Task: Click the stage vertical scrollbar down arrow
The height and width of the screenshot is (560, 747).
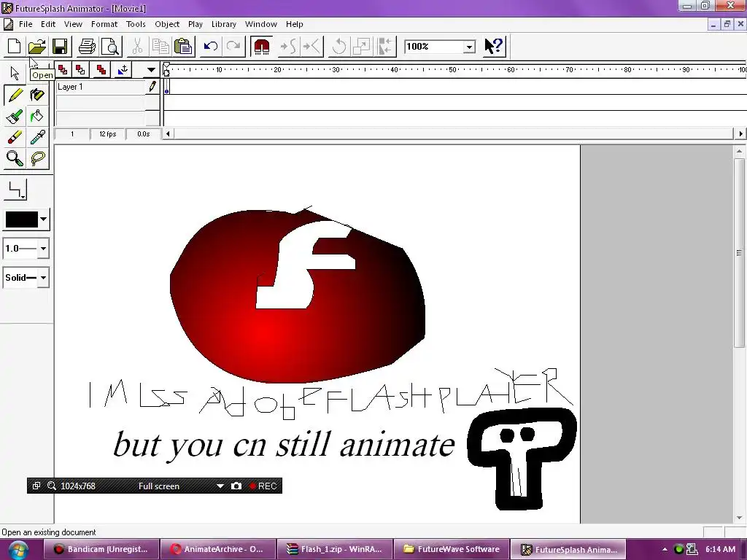Action: [x=740, y=518]
